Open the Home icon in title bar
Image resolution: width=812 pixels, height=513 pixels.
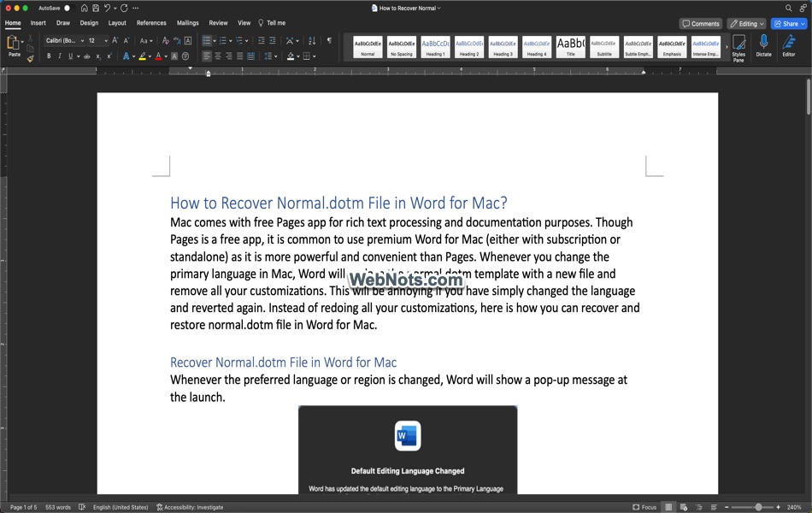(85, 8)
